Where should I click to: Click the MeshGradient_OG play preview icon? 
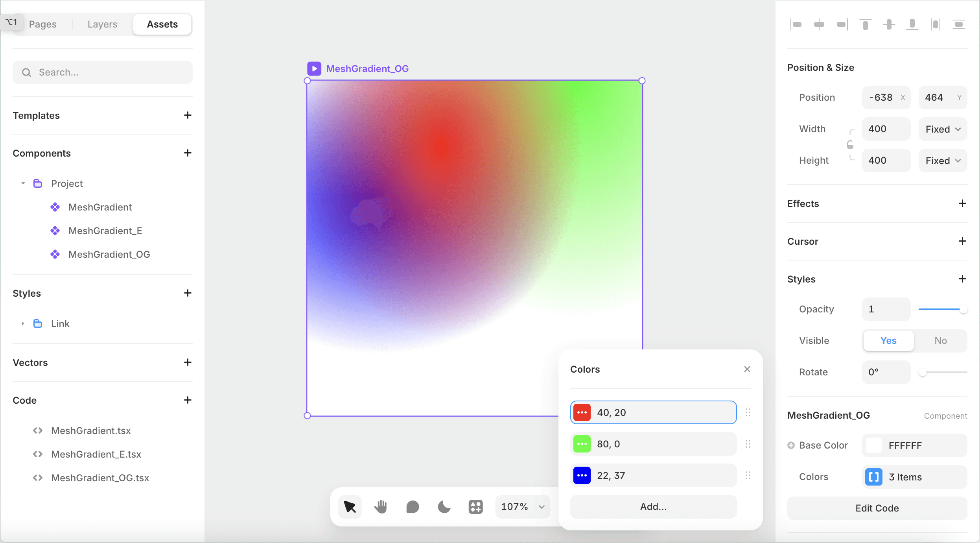pos(314,68)
